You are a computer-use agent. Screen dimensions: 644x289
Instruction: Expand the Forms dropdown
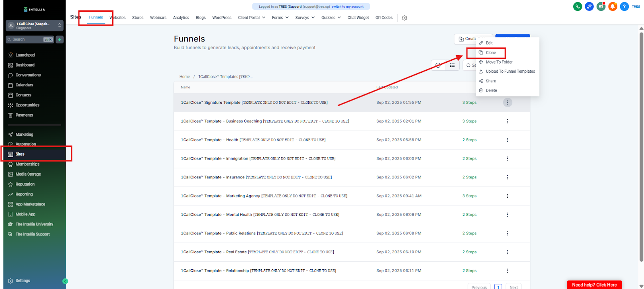click(x=280, y=18)
